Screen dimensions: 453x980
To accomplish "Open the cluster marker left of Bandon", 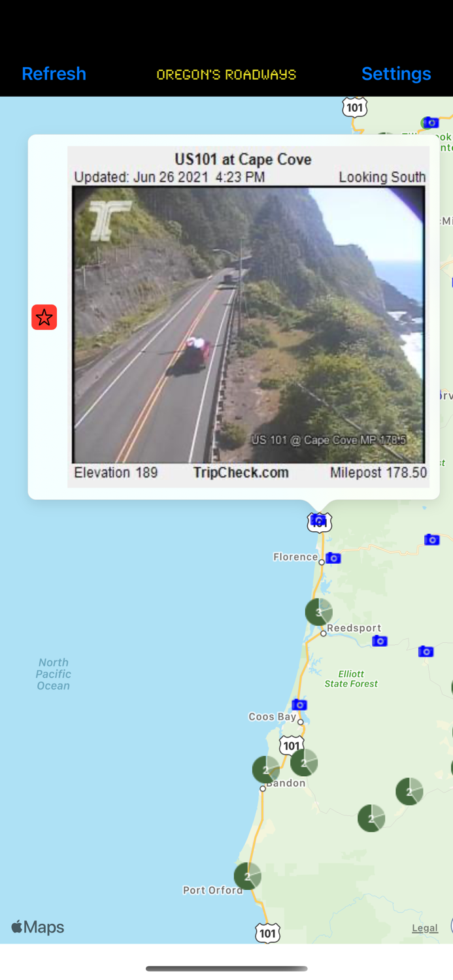I will click(x=266, y=770).
